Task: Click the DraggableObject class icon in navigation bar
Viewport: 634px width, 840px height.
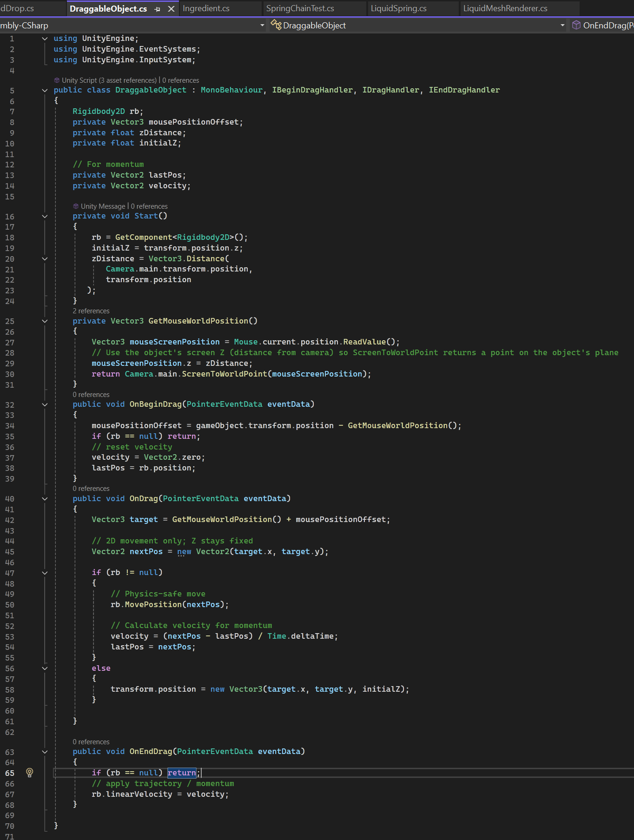Action: coord(276,25)
